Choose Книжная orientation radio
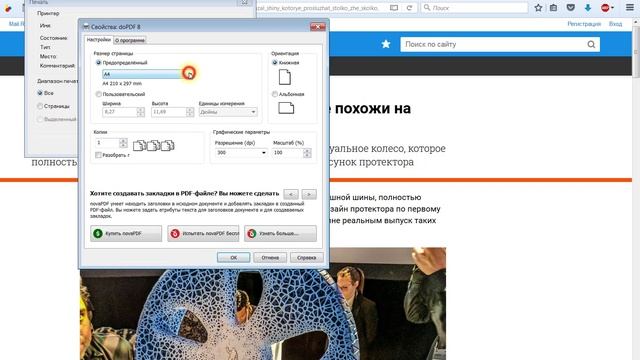The height and width of the screenshot is (360, 640). click(275, 63)
